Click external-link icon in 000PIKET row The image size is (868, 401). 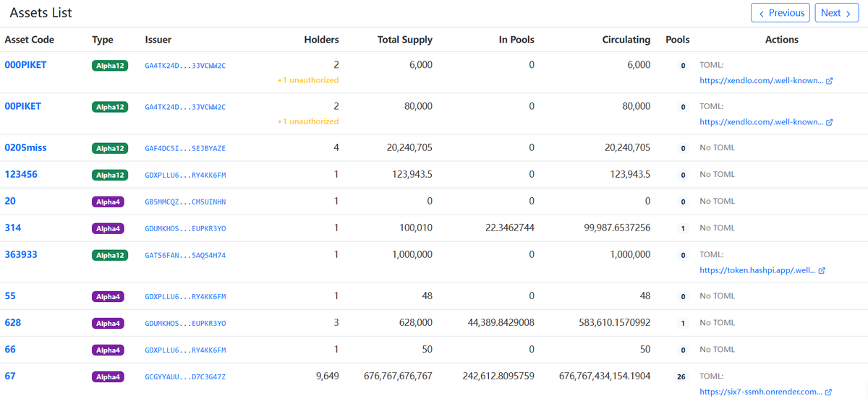tap(829, 81)
